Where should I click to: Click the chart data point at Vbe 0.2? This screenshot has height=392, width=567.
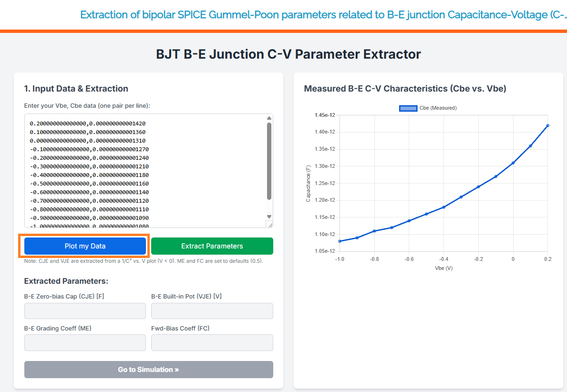tap(547, 125)
